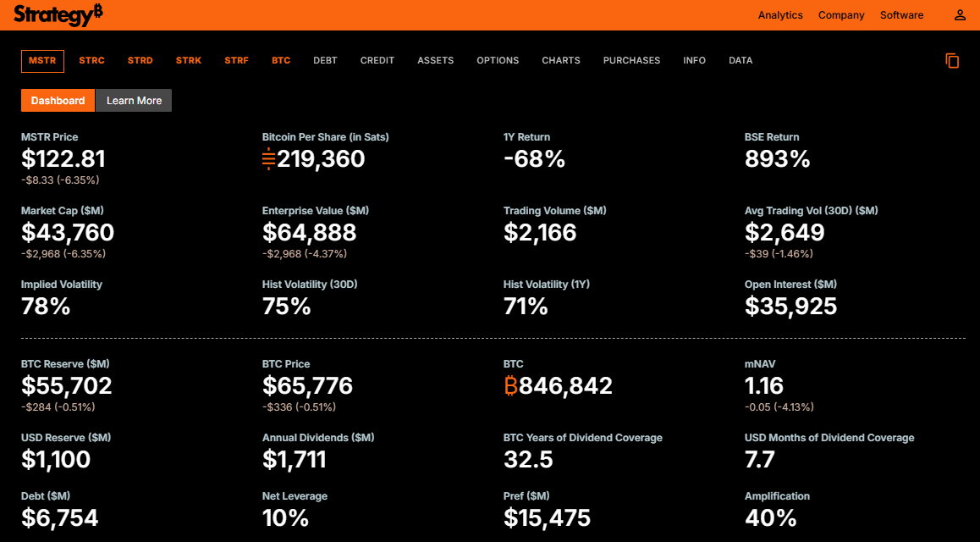Viewport: 980px width, 542px height.
Task: Click the Pref value $15,475
Action: click(547, 517)
